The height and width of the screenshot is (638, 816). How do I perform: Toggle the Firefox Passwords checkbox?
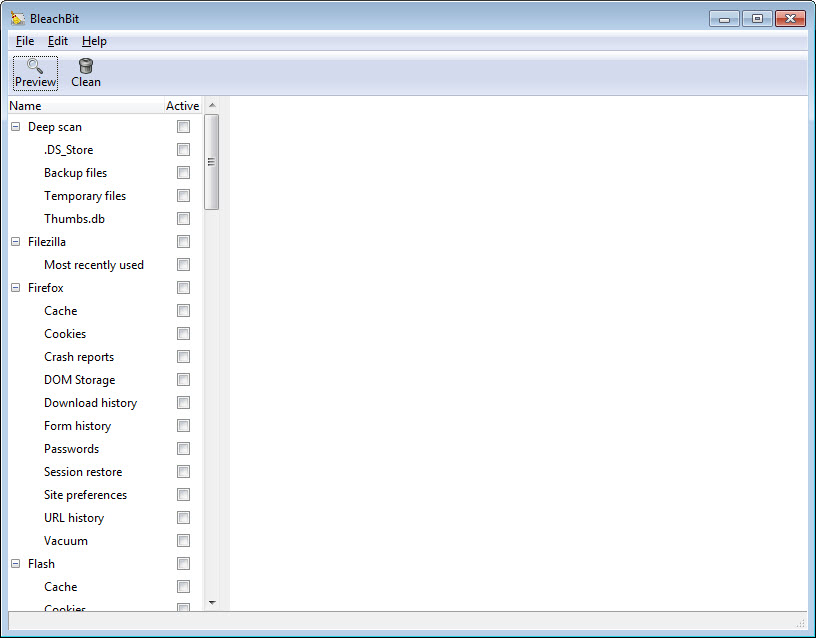tap(183, 449)
